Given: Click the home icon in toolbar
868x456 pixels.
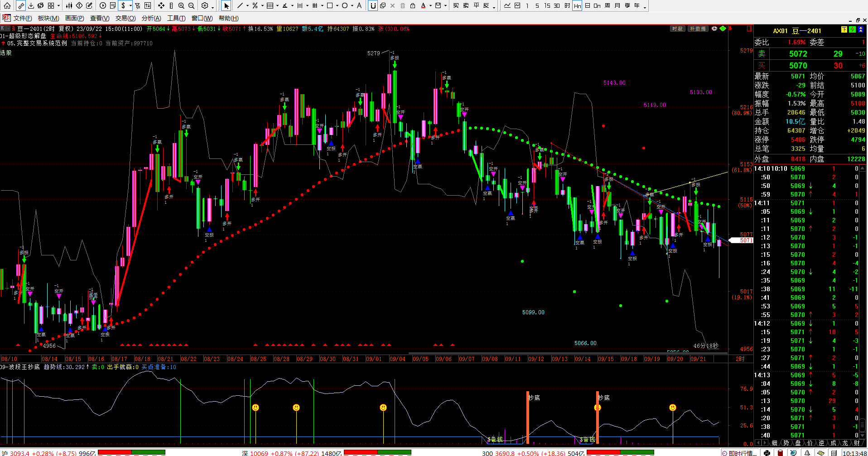Looking at the screenshot, I should [7, 5].
